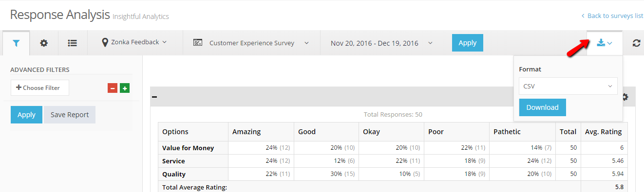Screen dimensions: 644x192
Task: Open the filter funnel tab
Action: 16,43
